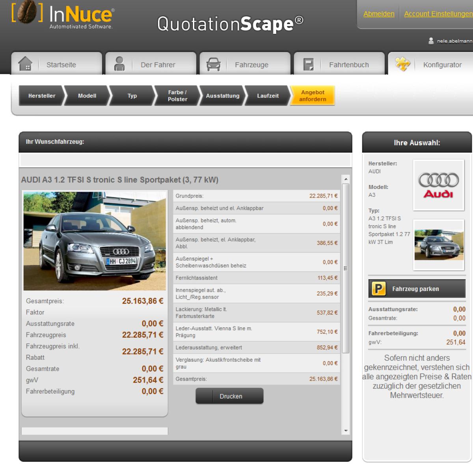Click the Lederausstattung, erweitert row
Image resolution: width=473 pixels, height=476 pixels.
pos(257,348)
